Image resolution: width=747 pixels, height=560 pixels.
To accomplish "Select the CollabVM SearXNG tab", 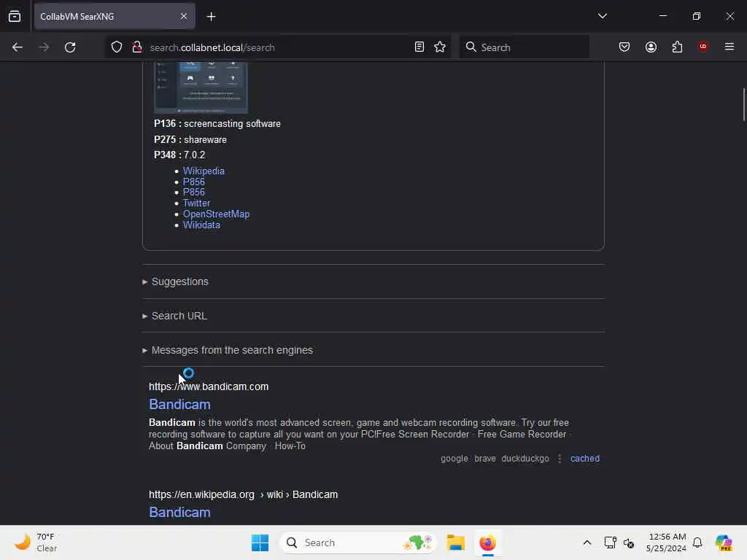I will tap(115, 17).
